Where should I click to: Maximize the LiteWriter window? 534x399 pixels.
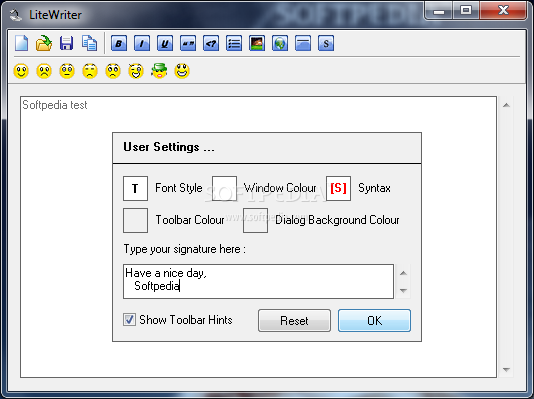466,11
